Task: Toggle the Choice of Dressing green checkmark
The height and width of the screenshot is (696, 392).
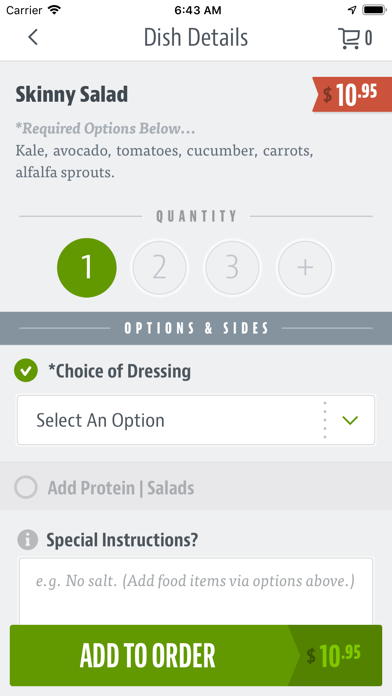Action: [26, 371]
